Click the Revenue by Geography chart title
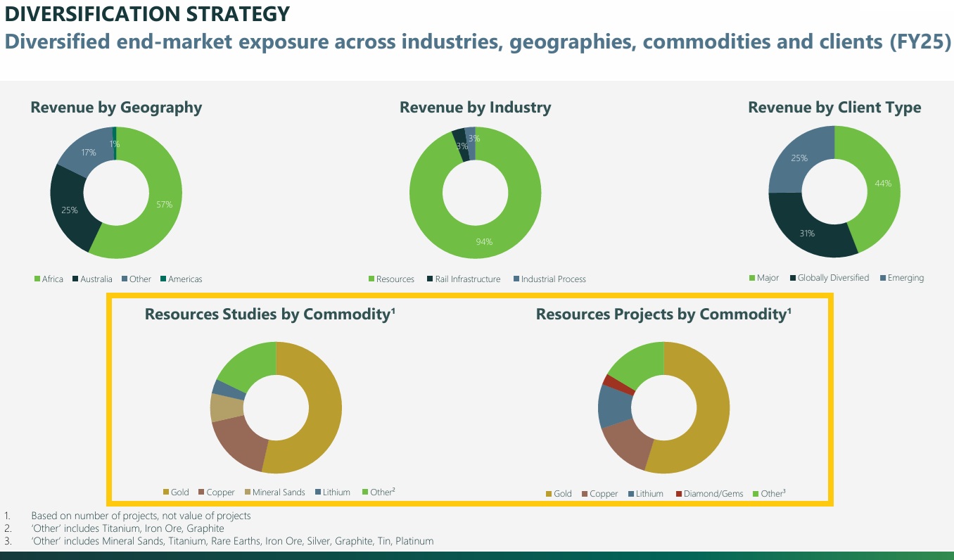Viewport: 954px width, 560px height. pyautogui.click(x=116, y=108)
